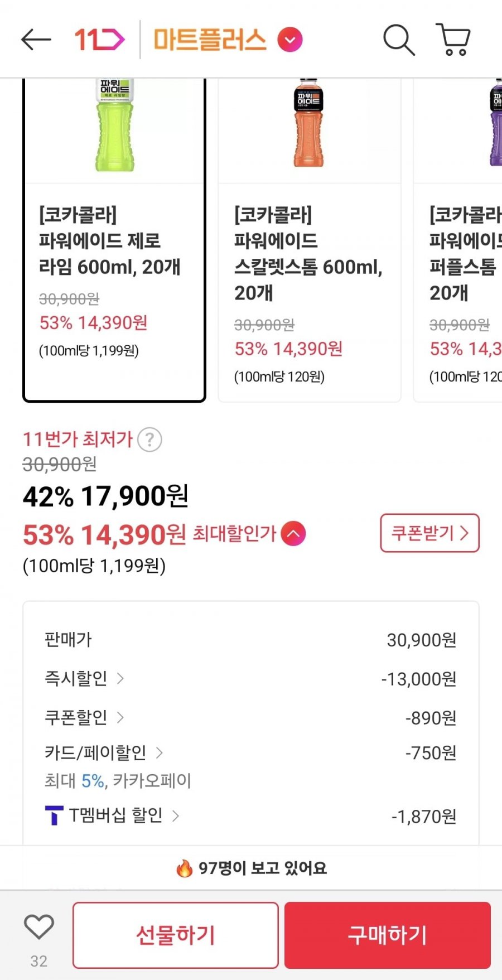The image size is (502, 980).
Task: Expand the 마트플러스 category dropdown
Action: pos(290,40)
